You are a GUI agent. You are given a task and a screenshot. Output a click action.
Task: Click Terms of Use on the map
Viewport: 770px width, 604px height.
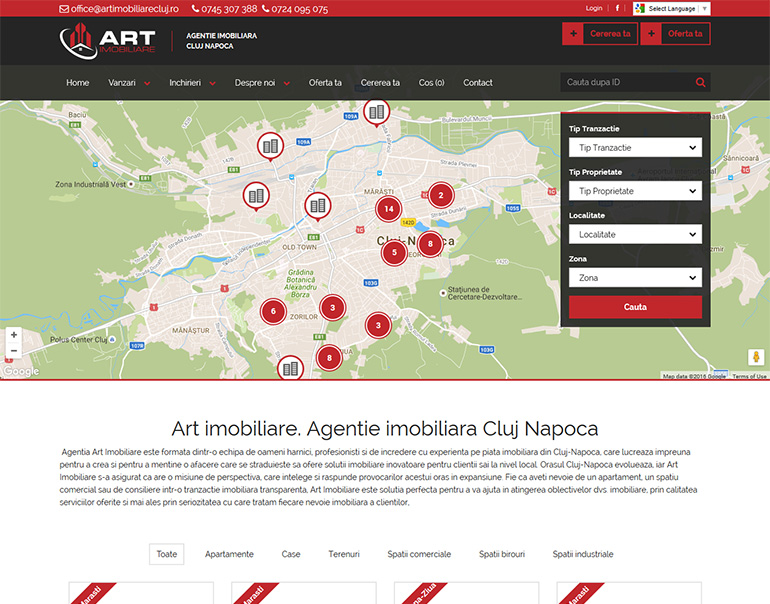coord(749,376)
